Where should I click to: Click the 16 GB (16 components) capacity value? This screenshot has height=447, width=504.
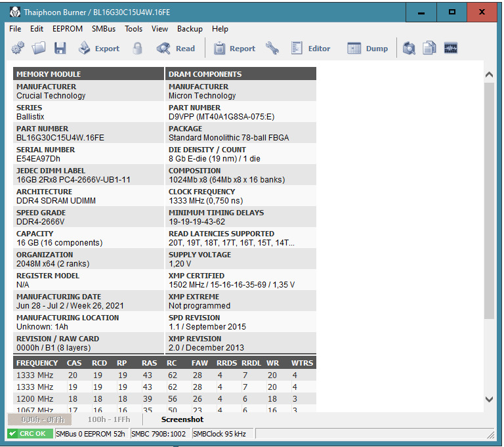tap(60, 243)
